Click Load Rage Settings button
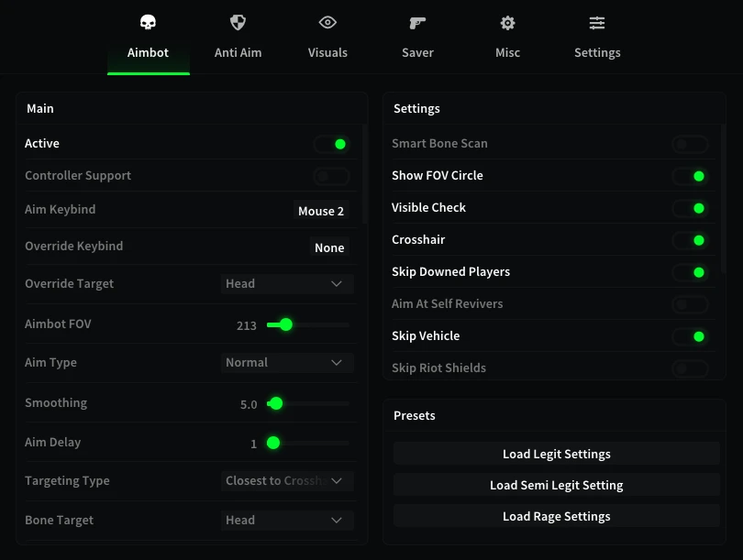743x560 pixels. click(x=556, y=516)
